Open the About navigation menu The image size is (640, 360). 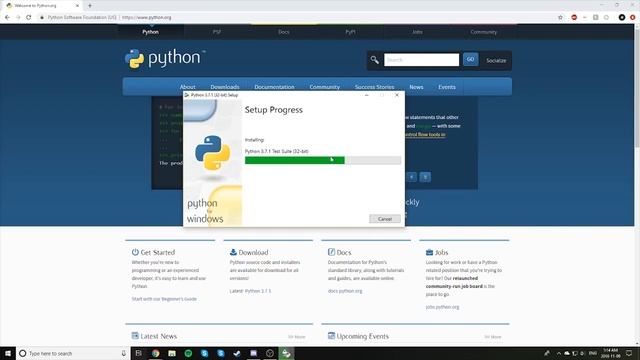pyautogui.click(x=187, y=87)
